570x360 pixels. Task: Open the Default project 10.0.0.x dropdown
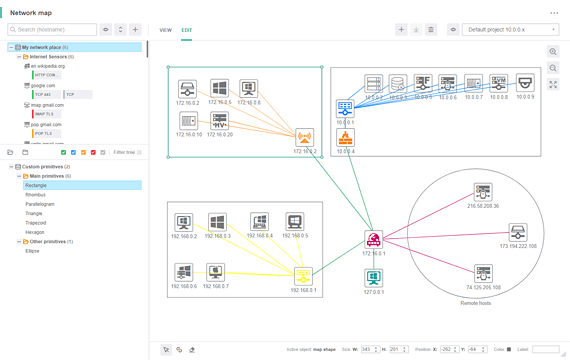click(x=511, y=30)
